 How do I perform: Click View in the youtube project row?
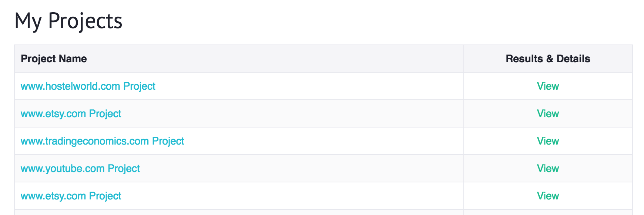coord(548,169)
